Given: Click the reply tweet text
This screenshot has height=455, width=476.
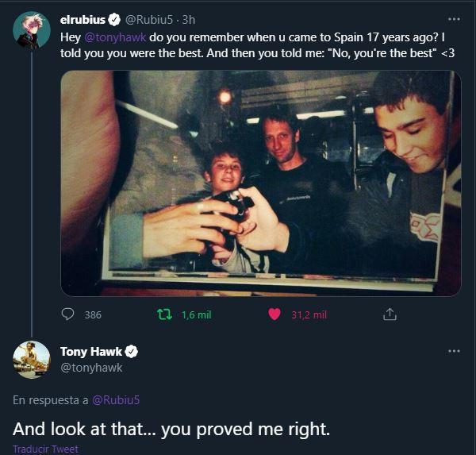Looking at the screenshot, I should tap(171, 429).
